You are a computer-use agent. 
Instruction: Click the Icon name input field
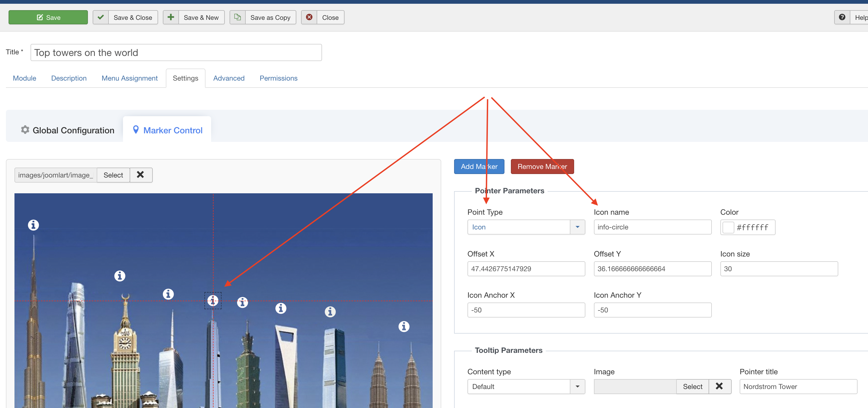652,227
